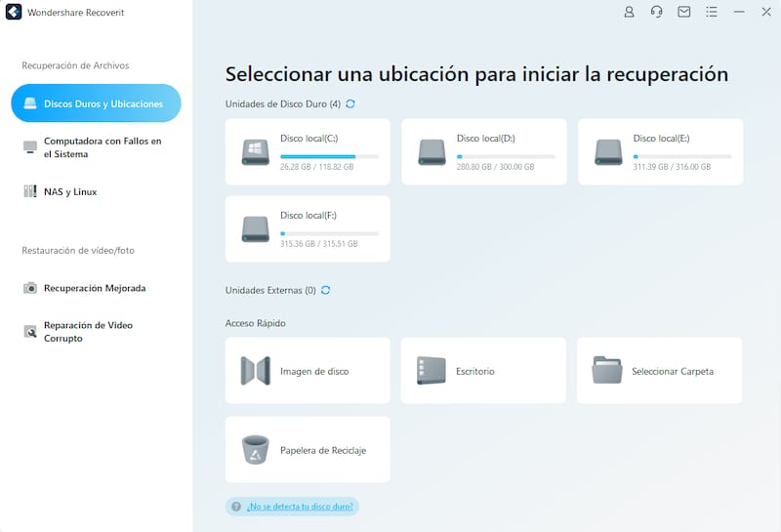Switch to Discos Duros y Ubicaciones tab

coord(96,103)
